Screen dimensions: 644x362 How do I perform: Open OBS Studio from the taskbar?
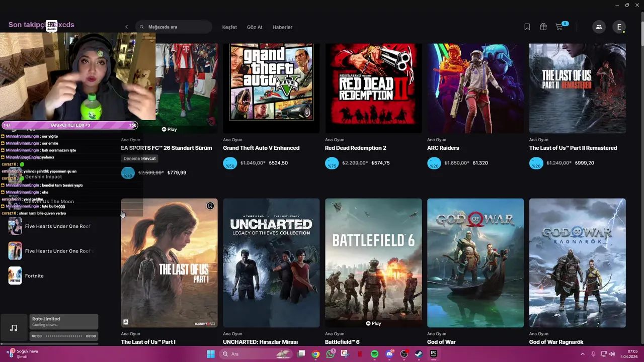tap(404, 354)
